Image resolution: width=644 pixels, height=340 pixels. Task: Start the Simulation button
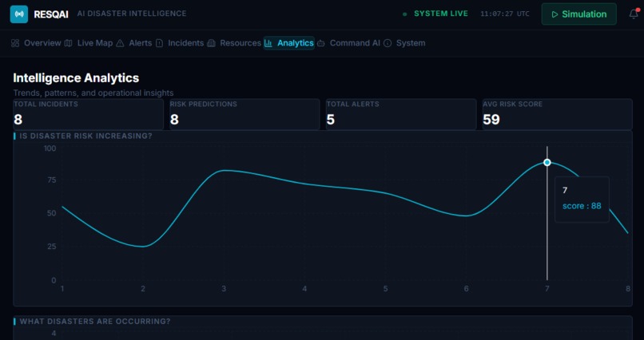point(578,14)
